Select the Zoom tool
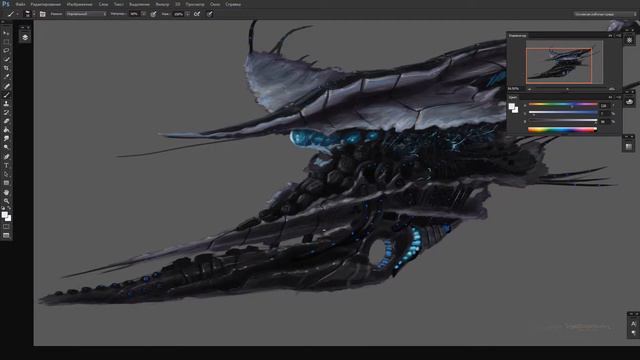This screenshot has width=640, height=360. coord(6,201)
